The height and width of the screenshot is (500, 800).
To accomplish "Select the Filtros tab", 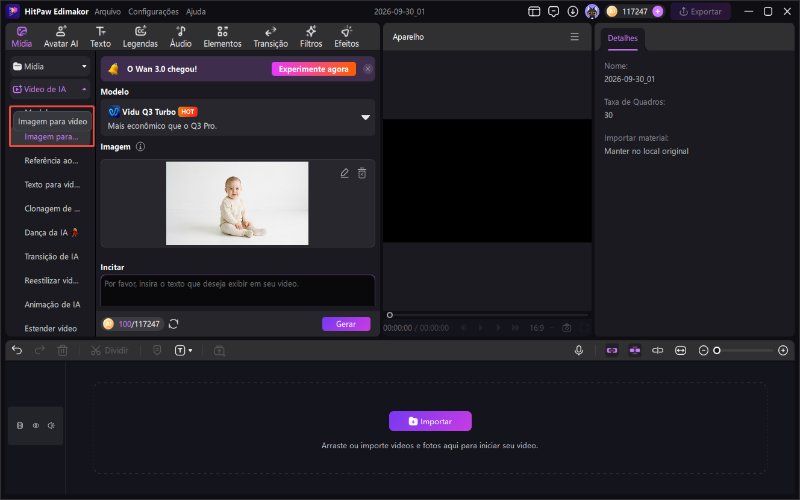I will 311,37.
